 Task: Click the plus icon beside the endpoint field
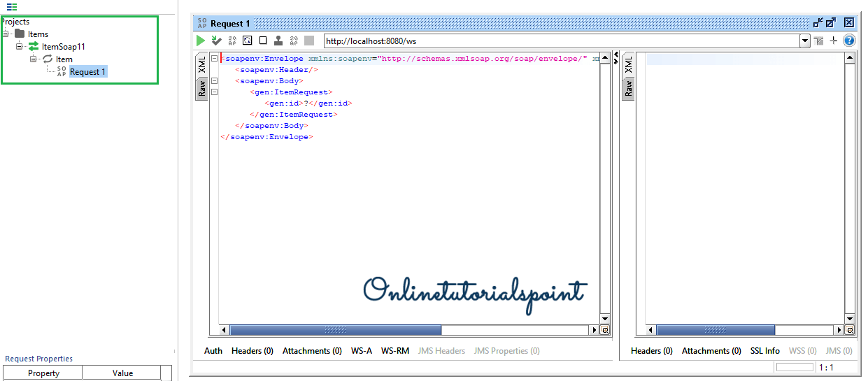click(834, 41)
